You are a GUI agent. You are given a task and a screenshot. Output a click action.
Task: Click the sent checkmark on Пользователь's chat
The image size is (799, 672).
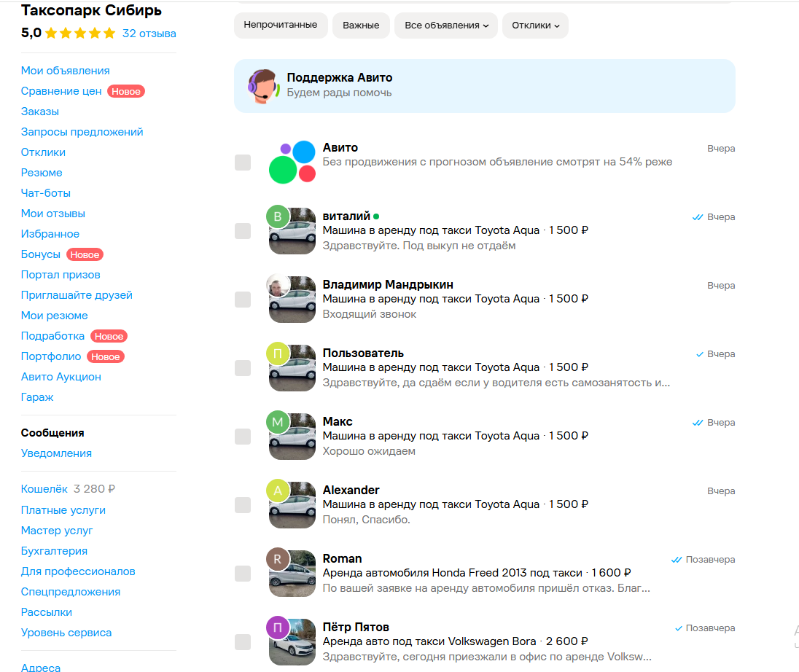700,354
